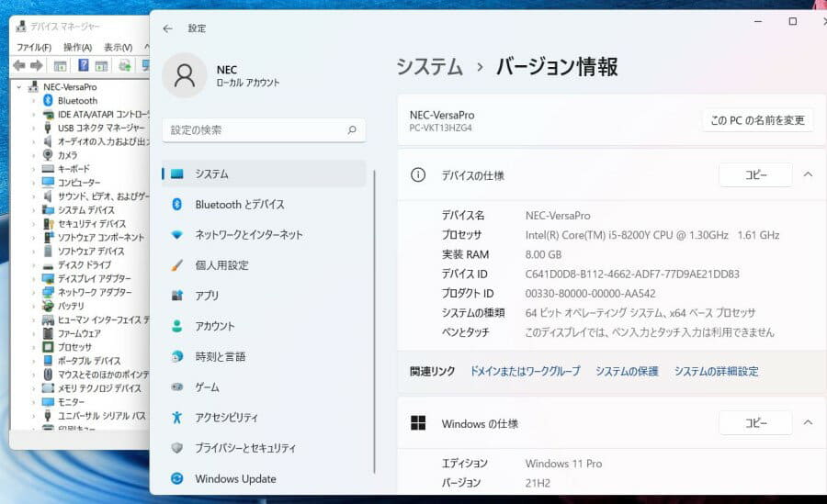Image resolution: width=827 pixels, height=504 pixels.
Task: Click the forward arrow in Device Manager toolbar
Action: point(37,65)
